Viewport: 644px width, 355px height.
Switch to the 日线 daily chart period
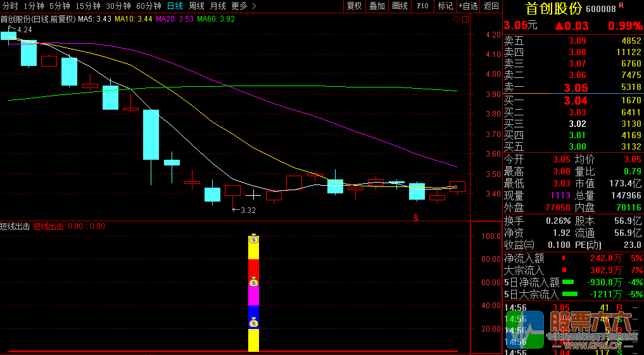pyautogui.click(x=175, y=6)
